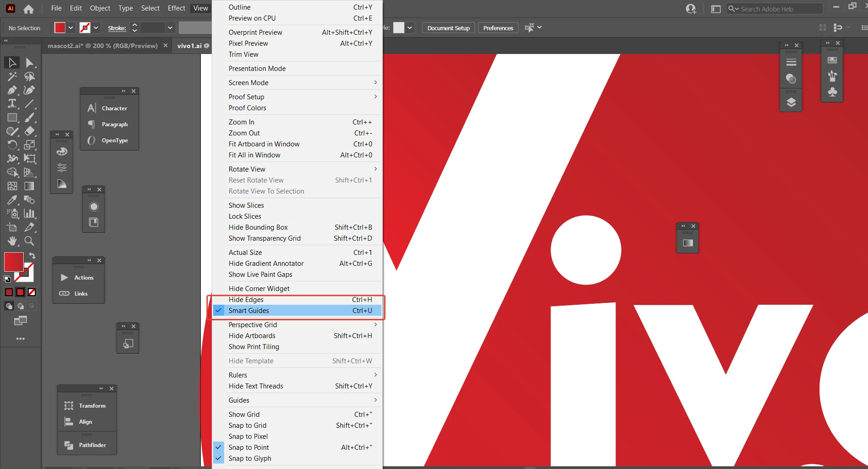Click red fill swatch in control bar

point(60,28)
